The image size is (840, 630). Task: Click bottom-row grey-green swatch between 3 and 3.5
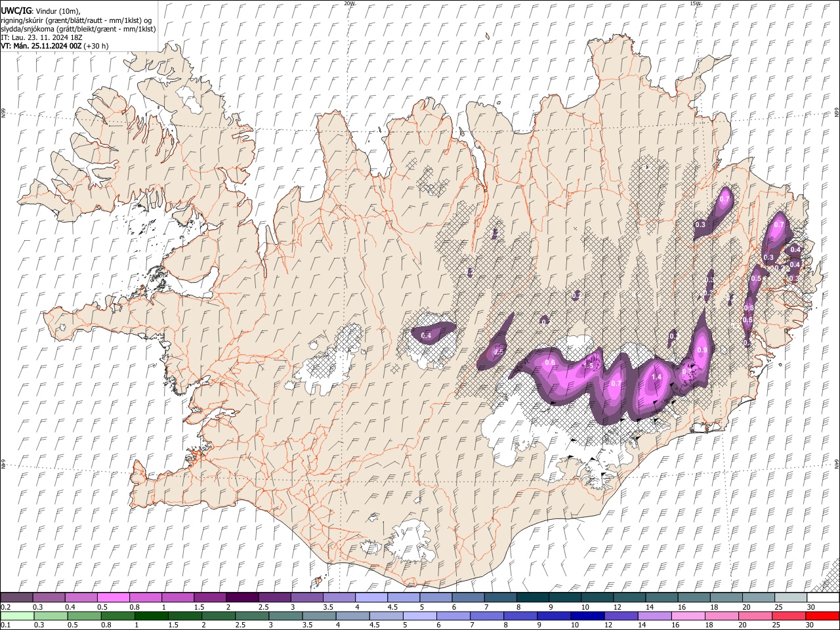pos(285,616)
